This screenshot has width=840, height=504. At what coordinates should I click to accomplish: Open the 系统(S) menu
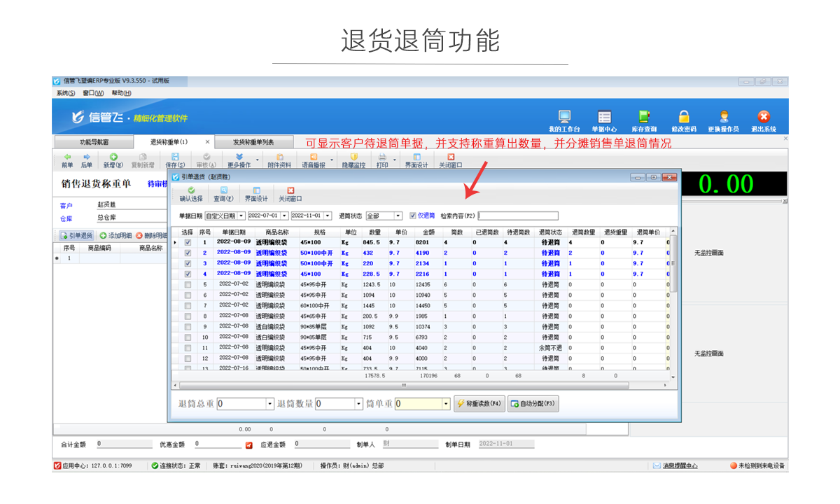coord(66,93)
